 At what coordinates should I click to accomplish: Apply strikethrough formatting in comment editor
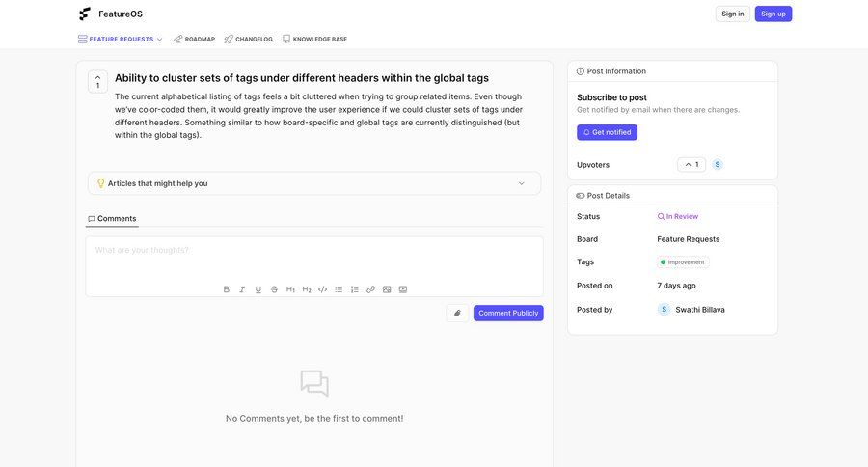274,289
